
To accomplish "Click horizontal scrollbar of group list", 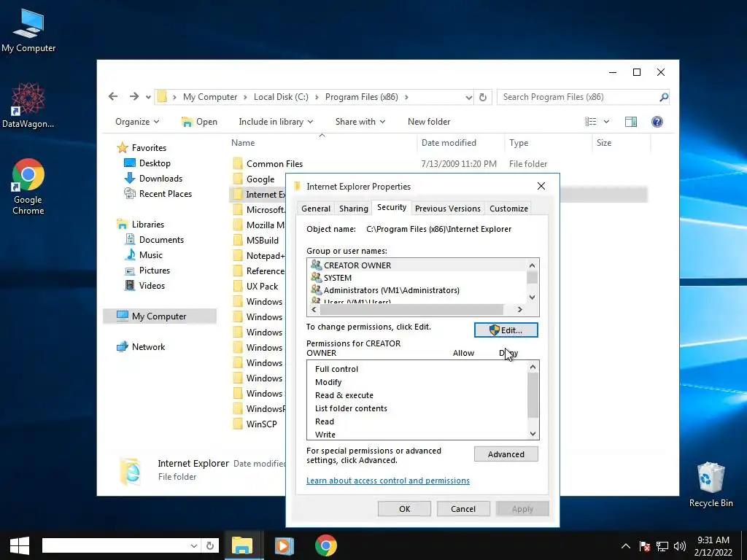I will tap(412, 309).
